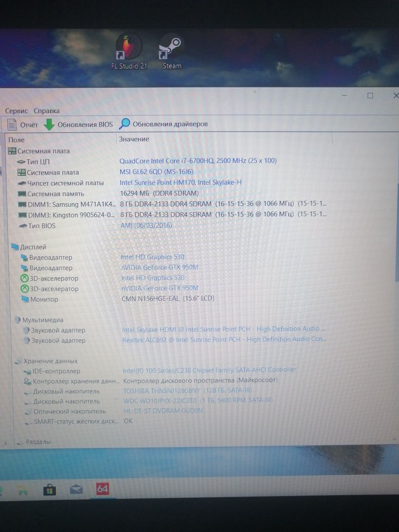Image resolution: width=399 pixels, height=532 pixels.
Task: Click the MSI GL62 6QD motherboard link
Action: [157, 171]
